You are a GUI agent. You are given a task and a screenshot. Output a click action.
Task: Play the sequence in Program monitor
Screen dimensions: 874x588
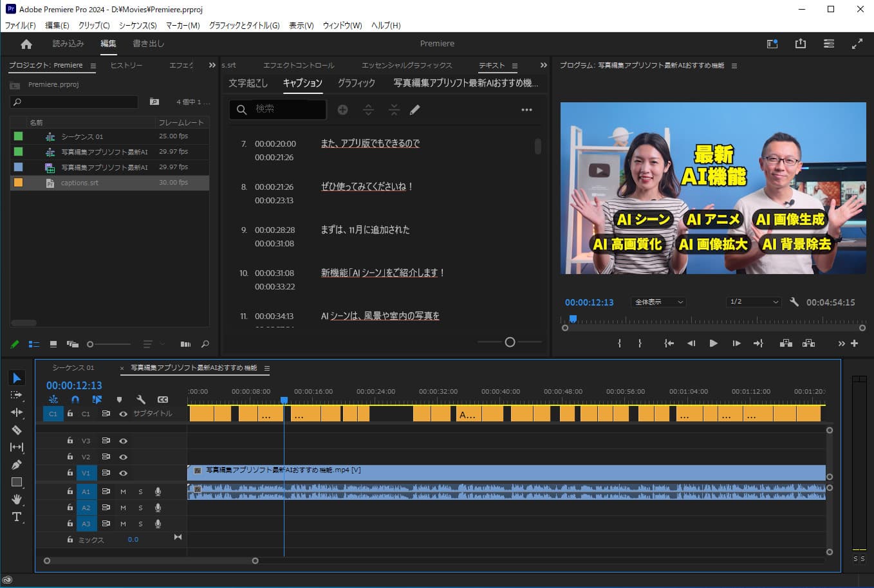[713, 344]
